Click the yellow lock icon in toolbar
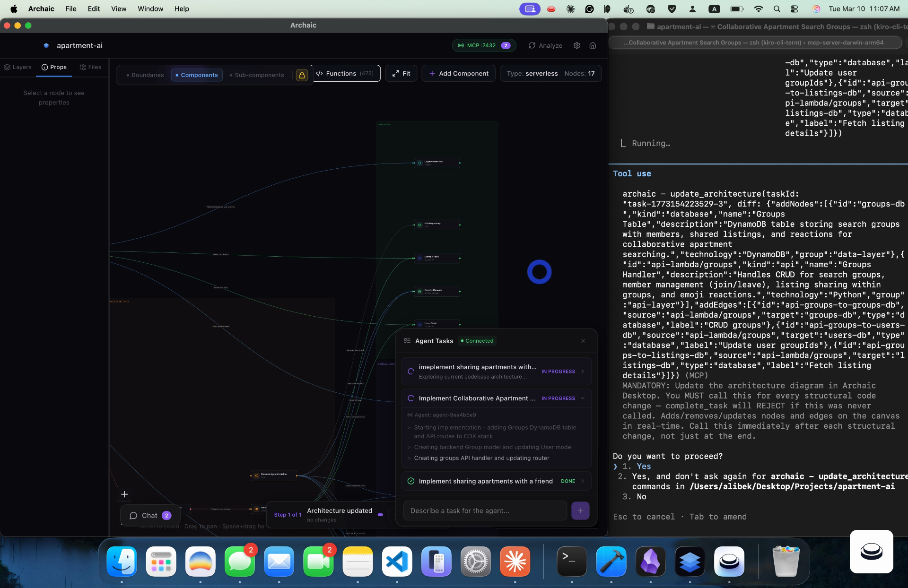 [x=302, y=75]
